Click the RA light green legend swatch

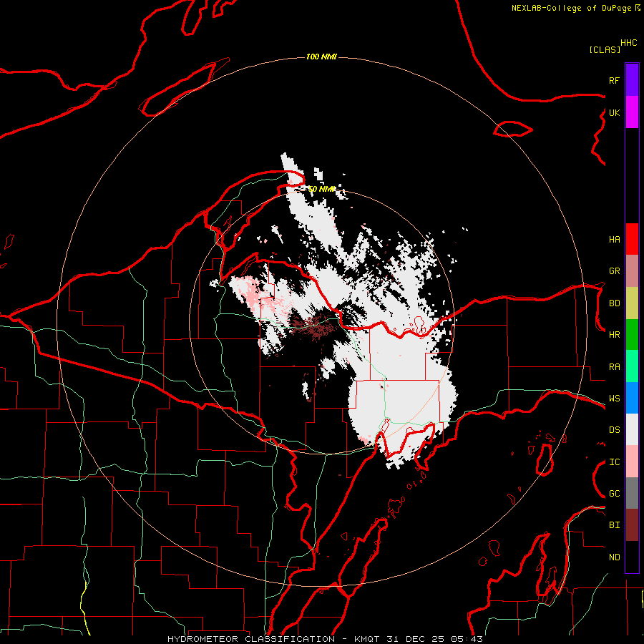tap(632, 366)
